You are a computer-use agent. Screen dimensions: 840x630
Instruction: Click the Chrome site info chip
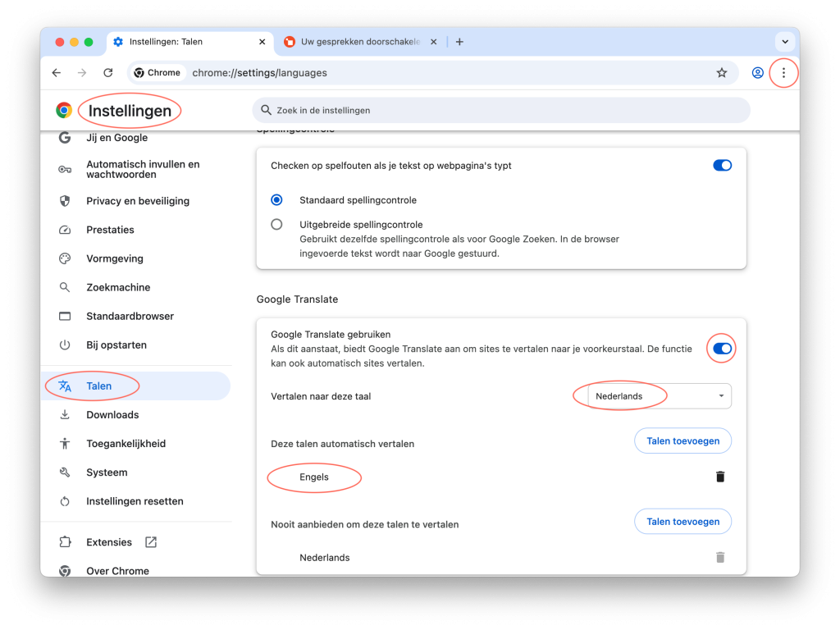point(157,73)
